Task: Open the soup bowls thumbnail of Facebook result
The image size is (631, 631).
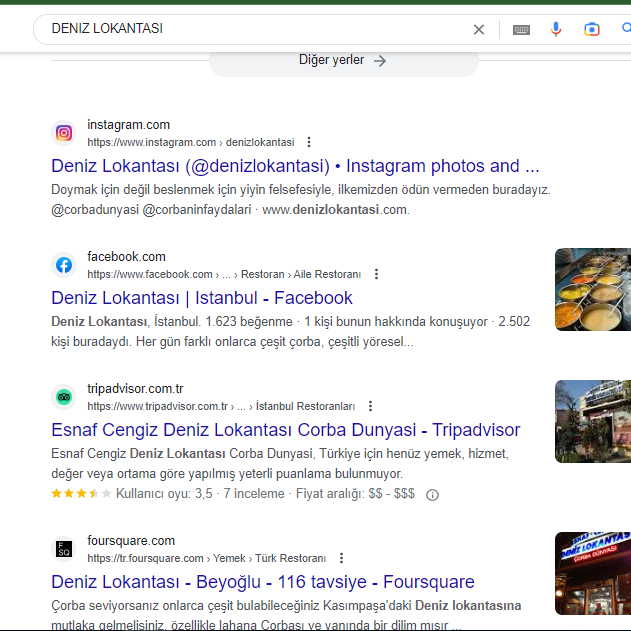Action: (x=592, y=289)
